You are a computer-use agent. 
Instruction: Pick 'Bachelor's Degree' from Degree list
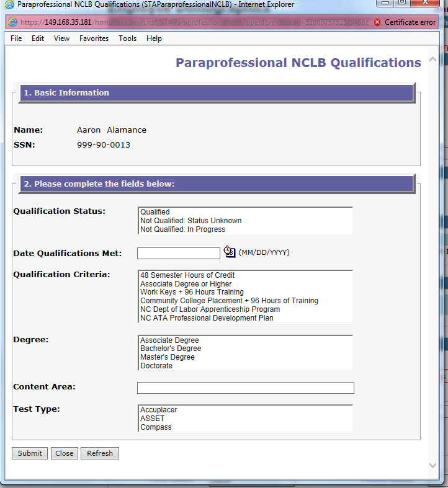tap(171, 348)
